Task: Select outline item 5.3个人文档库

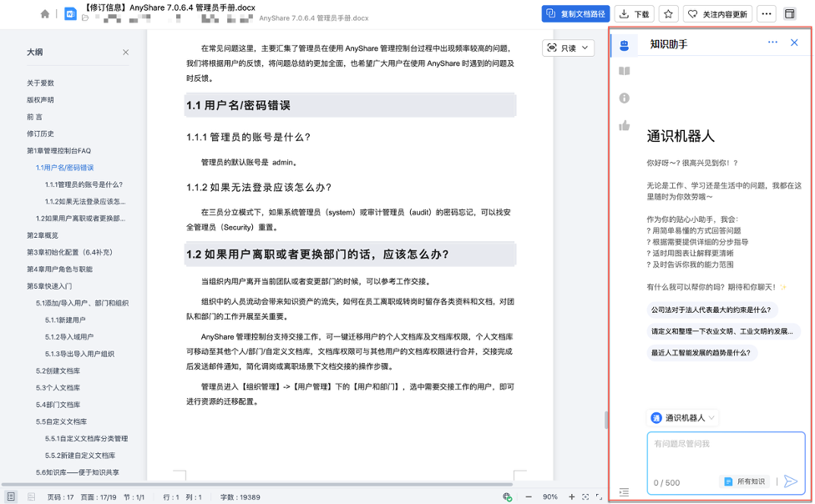Action: (58, 388)
